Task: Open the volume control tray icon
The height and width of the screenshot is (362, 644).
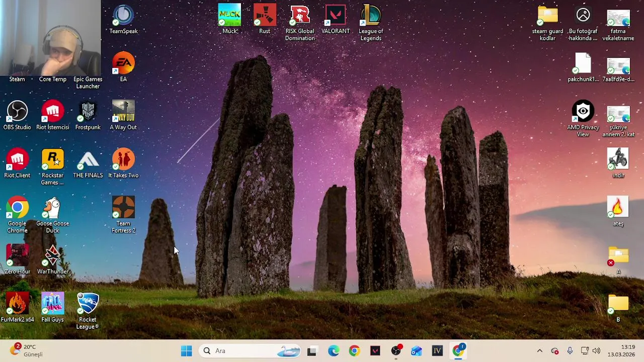Action: [596, 351]
